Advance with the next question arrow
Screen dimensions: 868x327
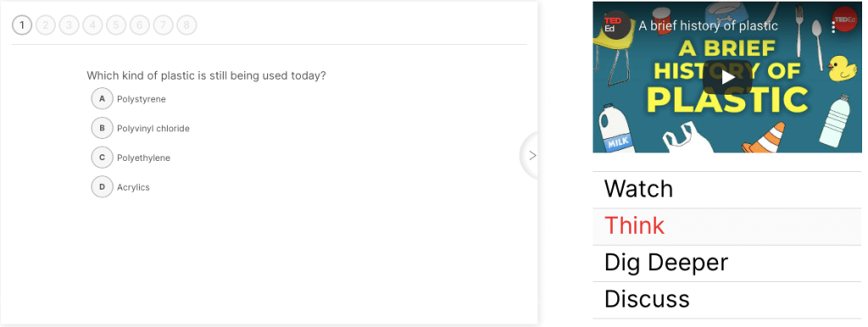(532, 156)
